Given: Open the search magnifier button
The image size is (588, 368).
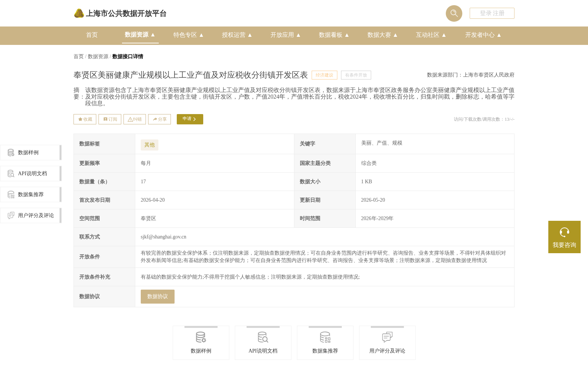Looking at the screenshot, I should pos(454,13).
